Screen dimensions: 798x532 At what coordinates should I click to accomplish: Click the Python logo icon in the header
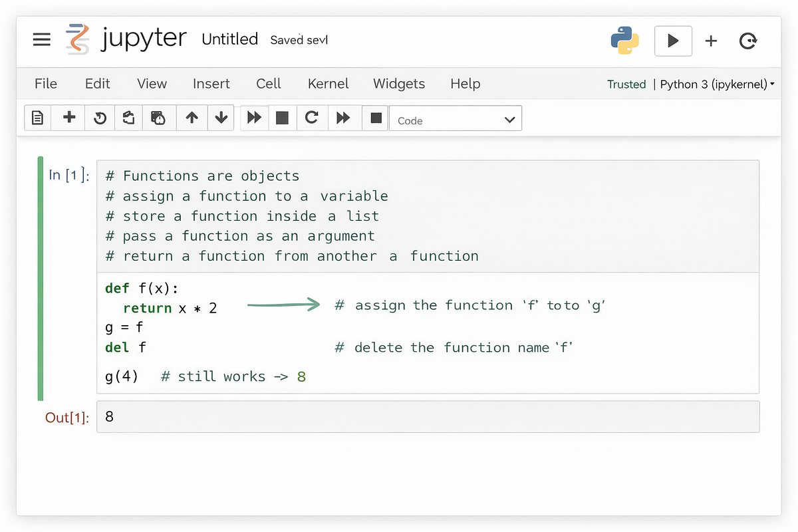click(x=625, y=40)
